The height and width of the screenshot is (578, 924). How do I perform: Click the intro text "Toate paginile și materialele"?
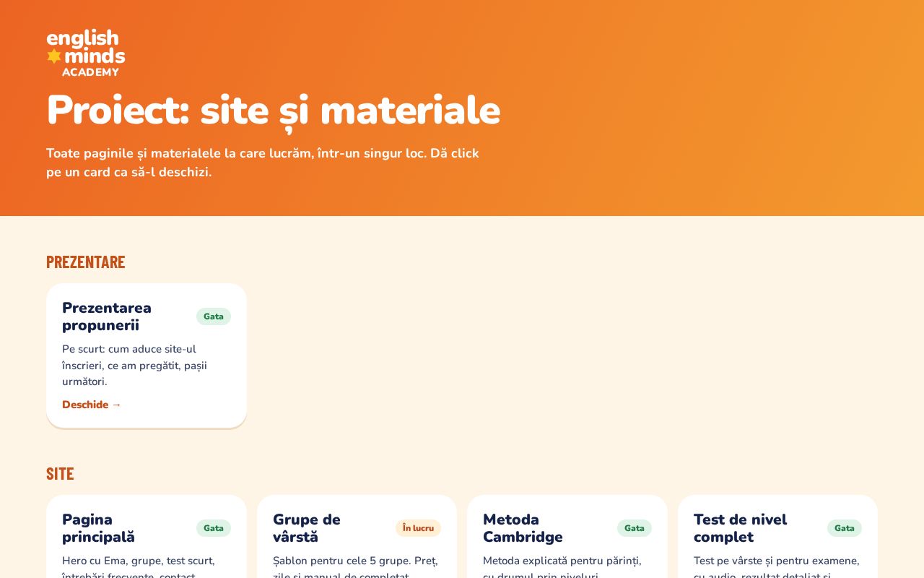[x=263, y=163]
